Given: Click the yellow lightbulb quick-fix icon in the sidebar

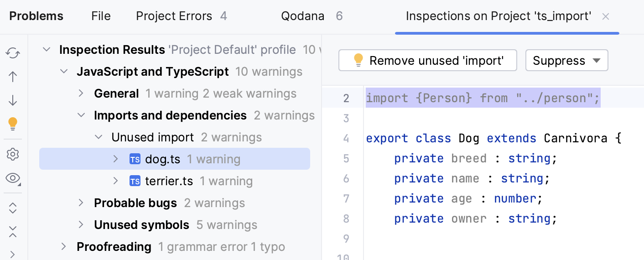Looking at the screenshot, I should [13, 123].
